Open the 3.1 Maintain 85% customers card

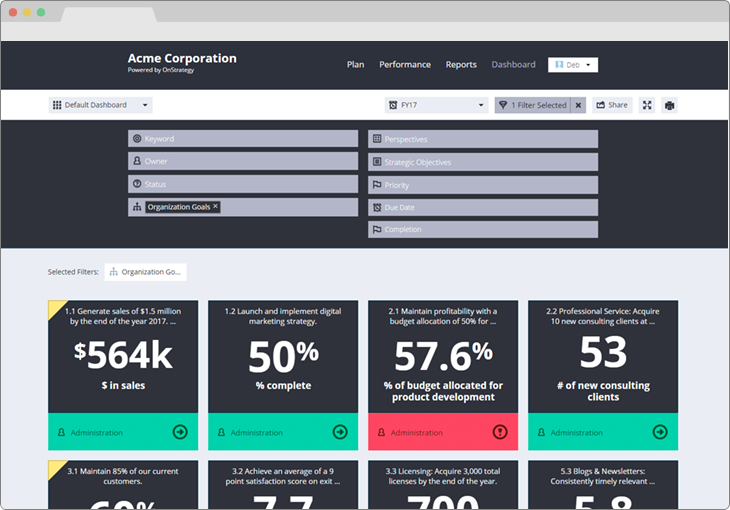pyautogui.click(x=123, y=484)
